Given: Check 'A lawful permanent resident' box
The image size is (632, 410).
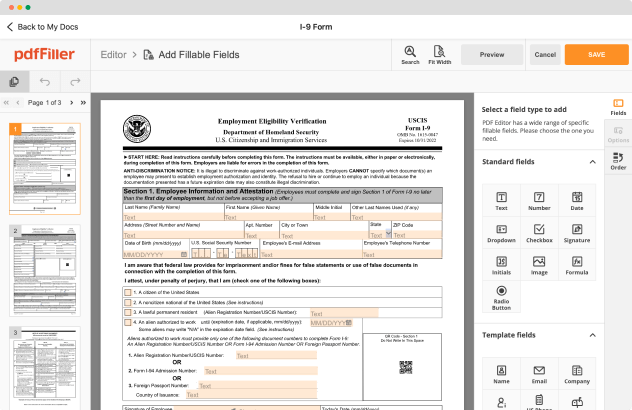Looking at the screenshot, I should pos(128,312).
